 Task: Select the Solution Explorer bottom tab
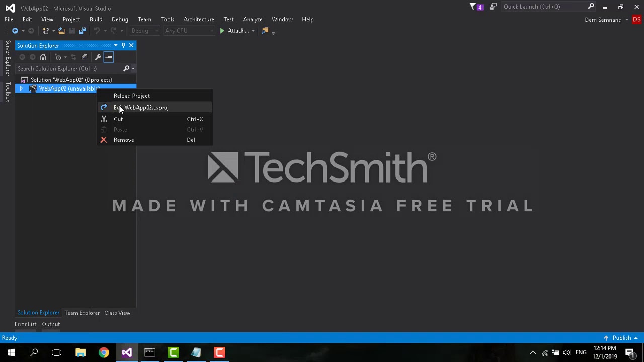pos(38,313)
